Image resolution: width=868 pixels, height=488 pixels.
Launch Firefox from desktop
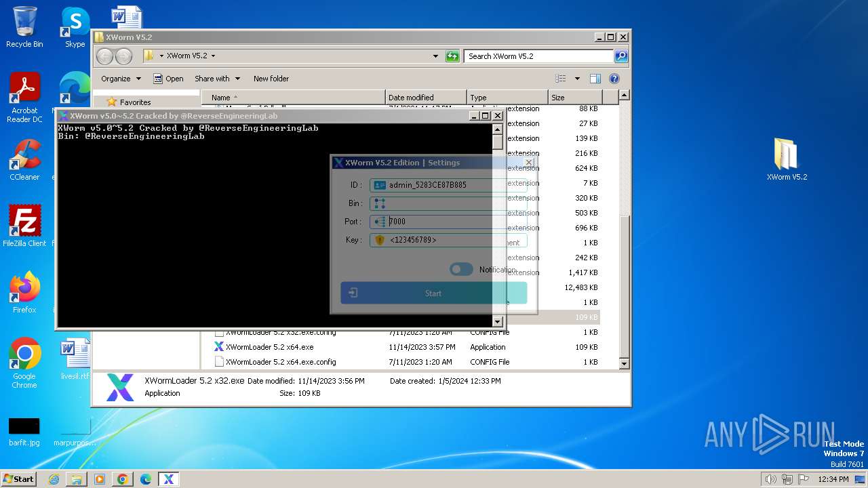(x=24, y=293)
